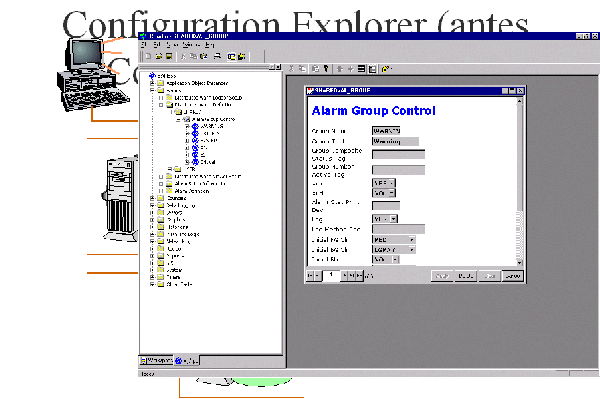Click the Cancel button in form
Image resolution: width=600 pixels, height=399 pixels.
tap(513, 276)
